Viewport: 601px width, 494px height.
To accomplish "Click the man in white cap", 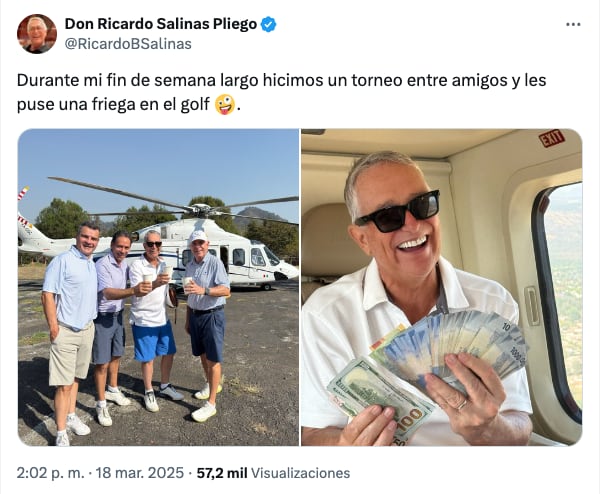I will [x=206, y=326].
